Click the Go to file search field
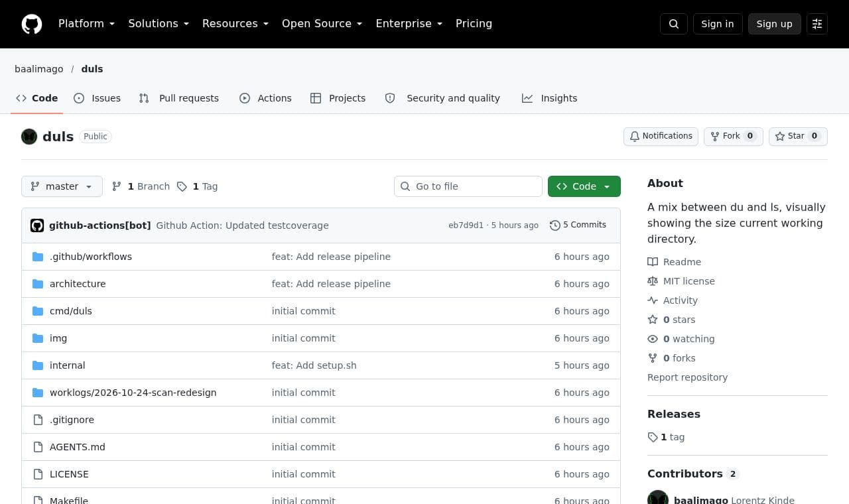The height and width of the screenshot is (504, 849). coord(468,186)
